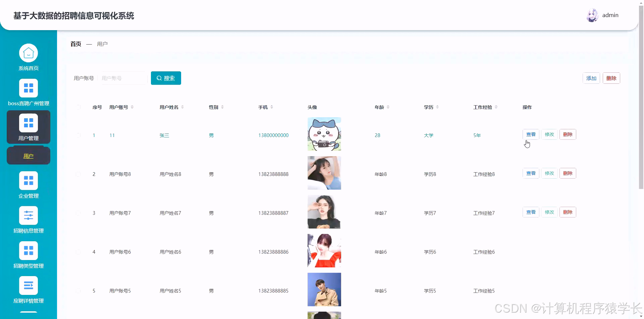This screenshot has width=644, height=319.
Task: Open the admin avatar in the top right
Action: [x=592, y=15]
